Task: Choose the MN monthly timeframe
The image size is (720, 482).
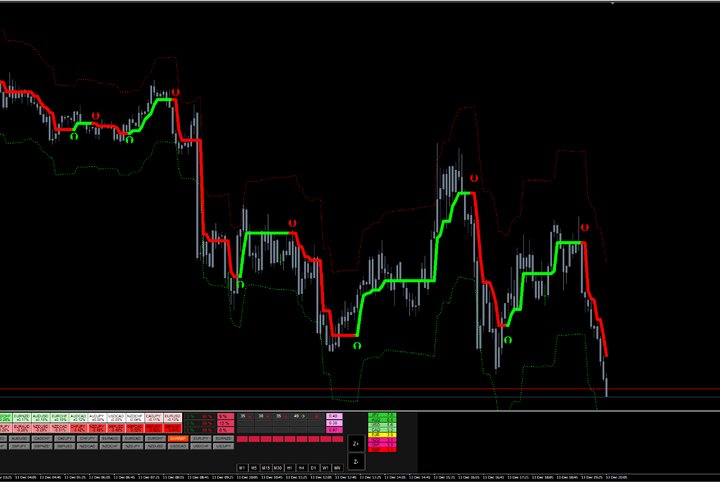Action: (338, 468)
